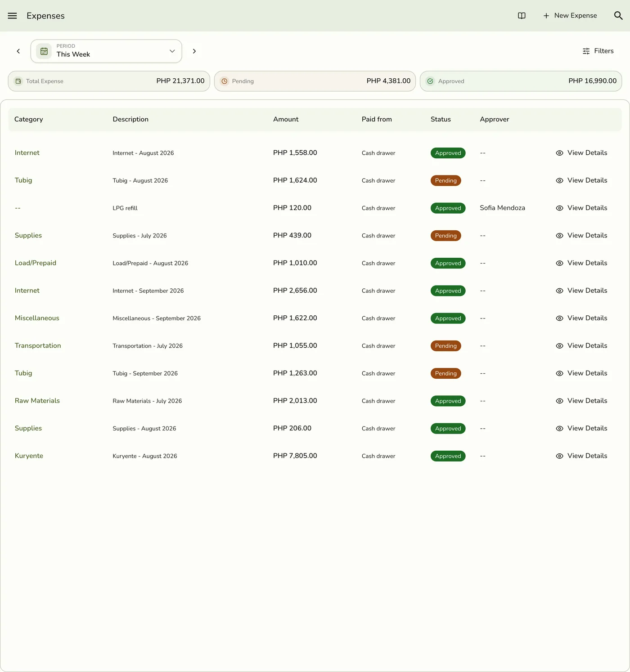Click eye icon for Load/Prepaid row
The height and width of the screenshot is (672, 630).
[x=559, y=263]
